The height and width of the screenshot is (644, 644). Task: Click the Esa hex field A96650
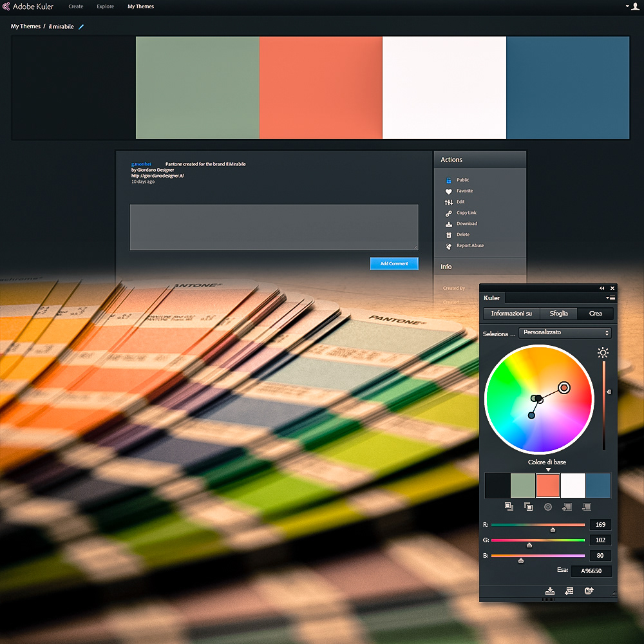pos(591,571)
